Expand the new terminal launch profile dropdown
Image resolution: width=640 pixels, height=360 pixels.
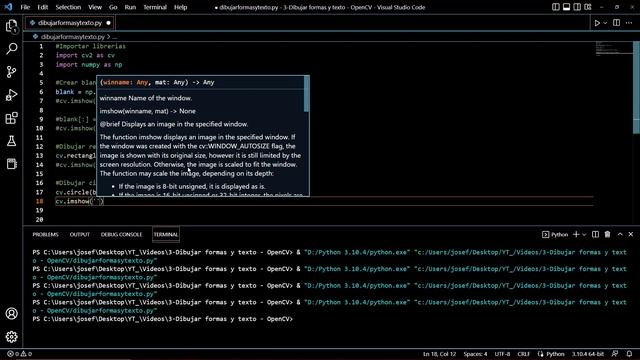584,235
